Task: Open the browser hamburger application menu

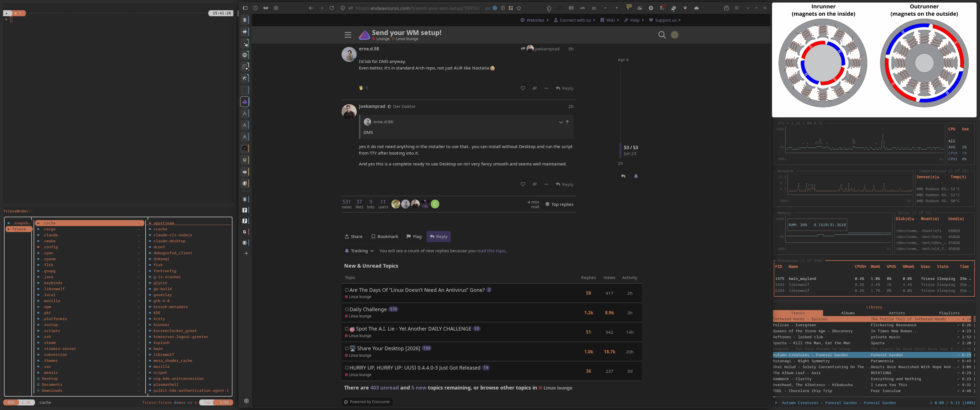Action: pyautogui.click(x=736, y=8)
